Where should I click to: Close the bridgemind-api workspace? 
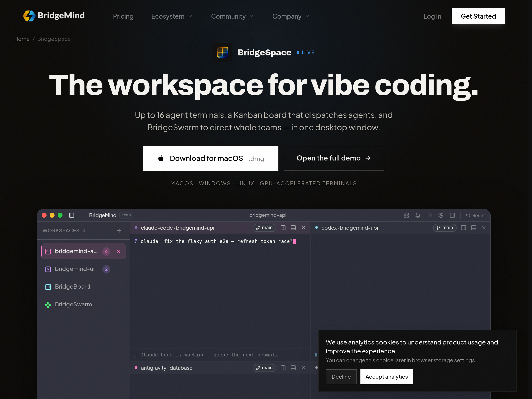point(118,251)
